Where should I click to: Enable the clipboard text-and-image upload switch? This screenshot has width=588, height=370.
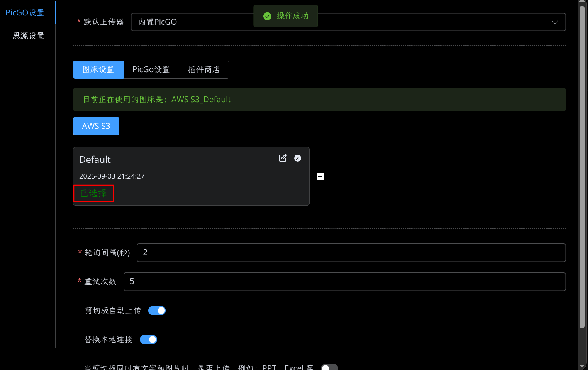click(329, 367)
